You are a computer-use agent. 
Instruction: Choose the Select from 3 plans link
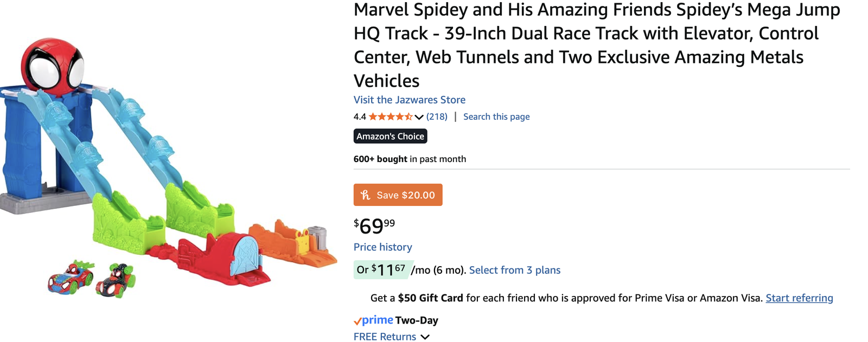click(514, 270)
